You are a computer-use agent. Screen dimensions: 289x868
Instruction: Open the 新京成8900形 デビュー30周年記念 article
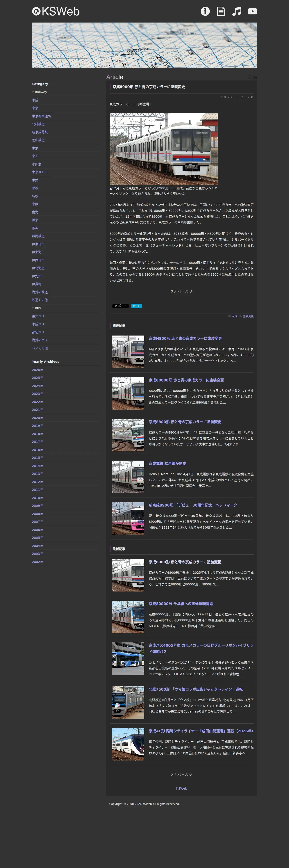pyautogui.click(x=193, y=505)
